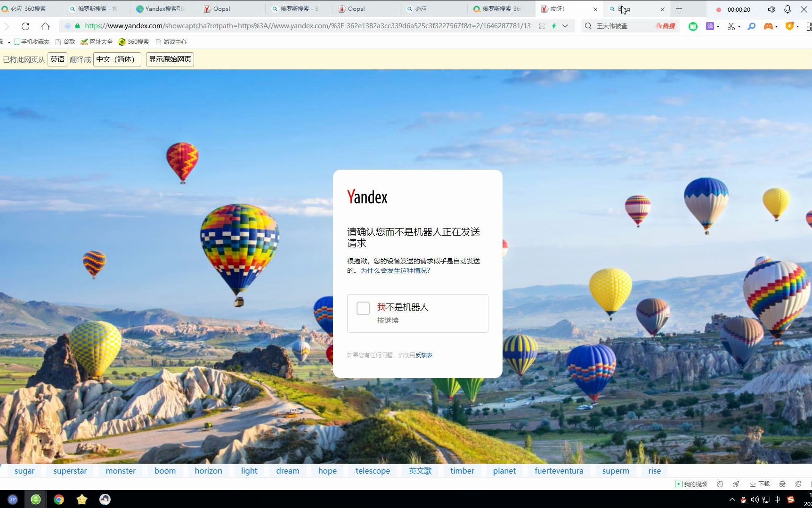Click the 英文歌 hot word link

(x=420, y=471)
